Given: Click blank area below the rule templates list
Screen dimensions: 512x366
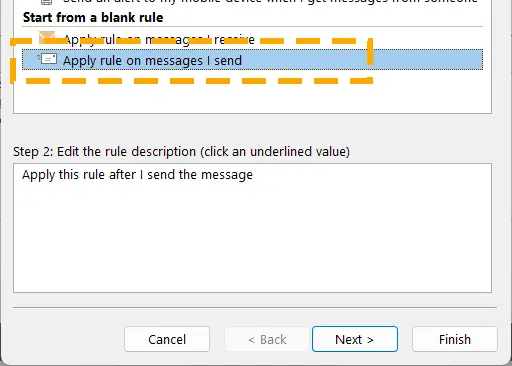Looking at the screenshot, I should click(252, 98).
